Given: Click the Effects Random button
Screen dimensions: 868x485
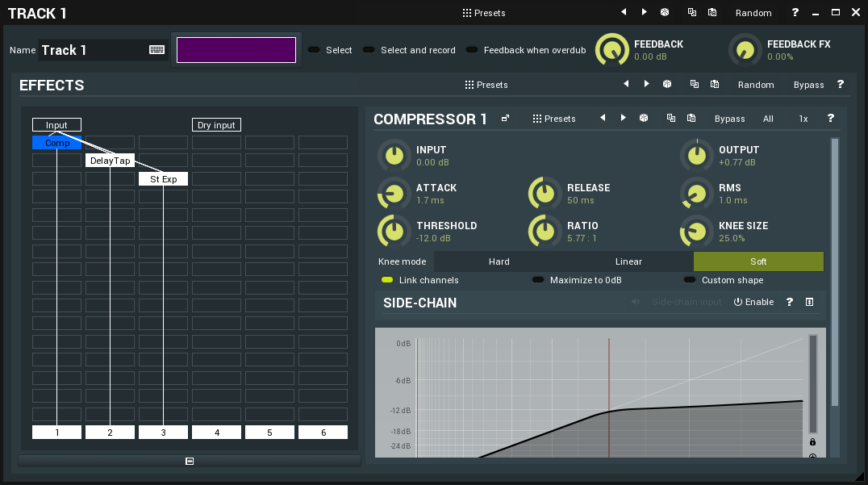Looking at the screenshot, I should point(756,85).
